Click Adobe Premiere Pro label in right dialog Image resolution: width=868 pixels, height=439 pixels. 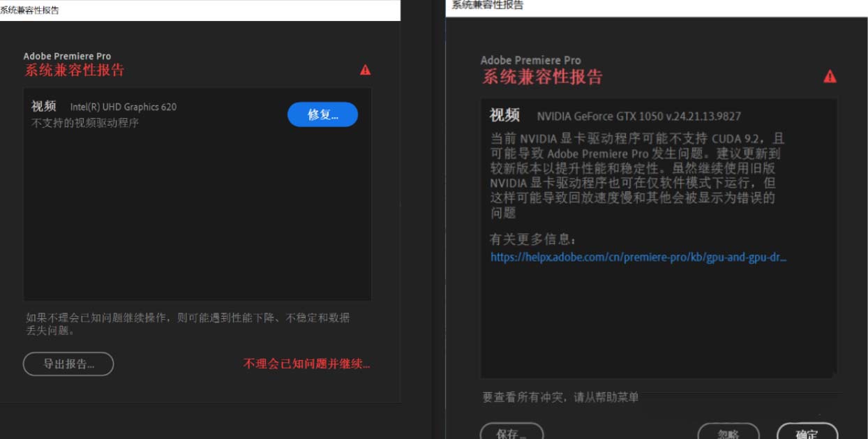pyautogui.click(x=530, y=60)
